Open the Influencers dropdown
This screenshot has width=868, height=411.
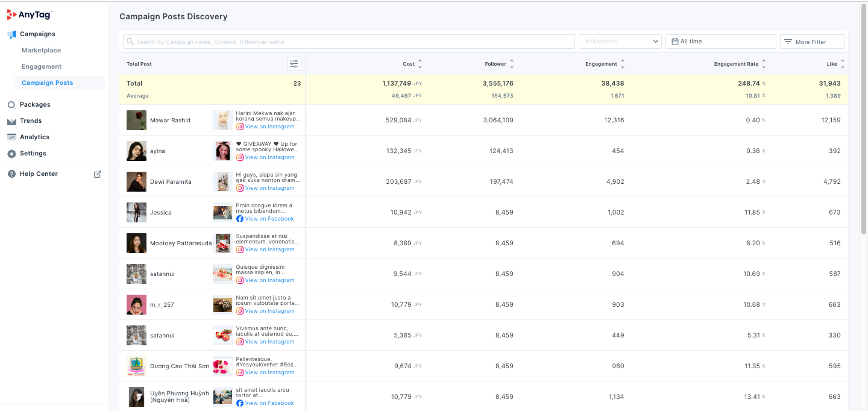[620, 42]
